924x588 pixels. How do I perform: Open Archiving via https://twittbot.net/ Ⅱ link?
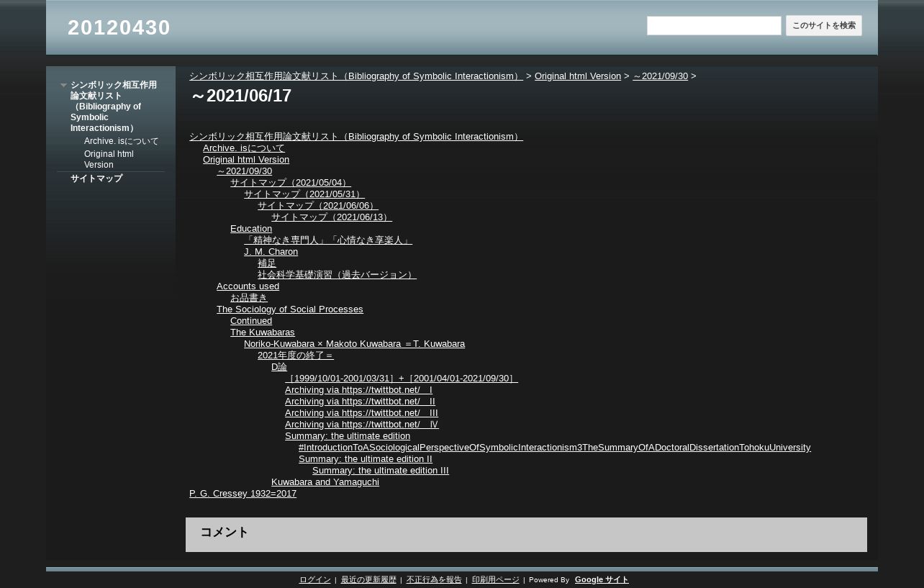coord(360,402)
